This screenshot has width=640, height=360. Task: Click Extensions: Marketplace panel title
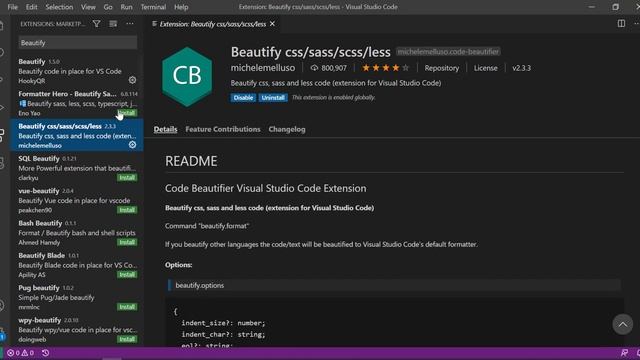click(x=53, y=24)
